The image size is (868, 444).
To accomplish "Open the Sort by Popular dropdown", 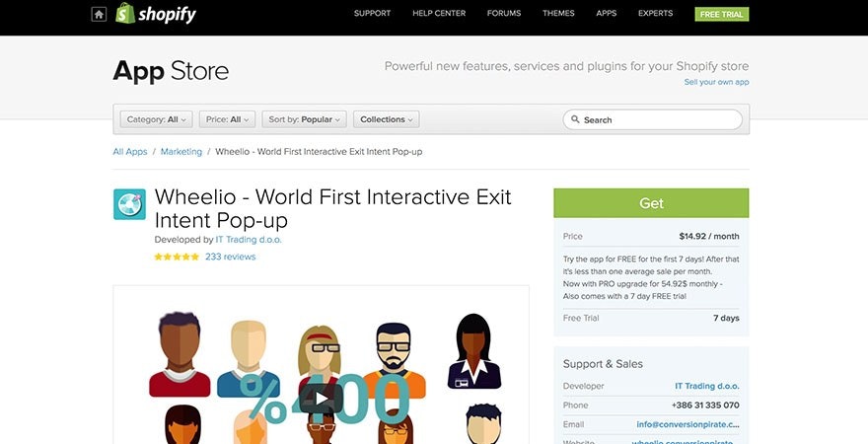I will coord(304,119).
